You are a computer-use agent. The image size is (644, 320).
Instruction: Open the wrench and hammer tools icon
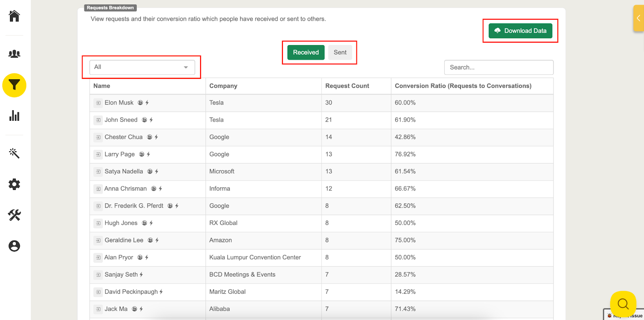pyautogui.click(x=14, y=215)
